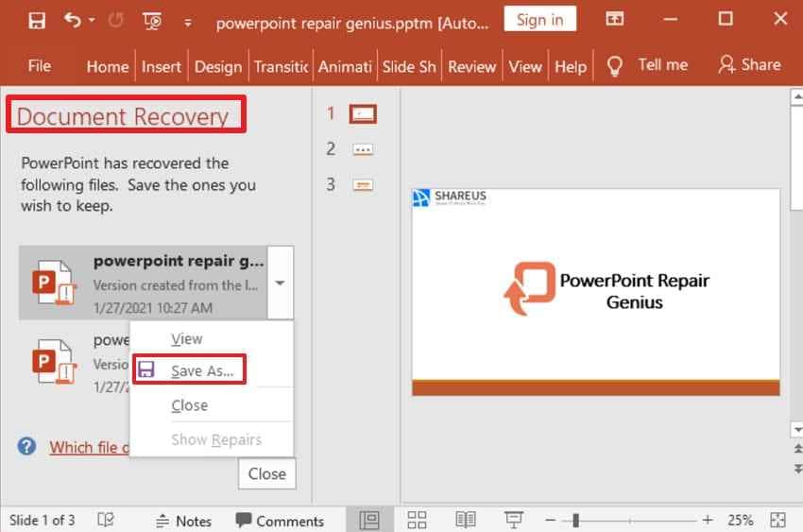
Task: Click Fit slide to current window icon
Action: coord(777,520)
